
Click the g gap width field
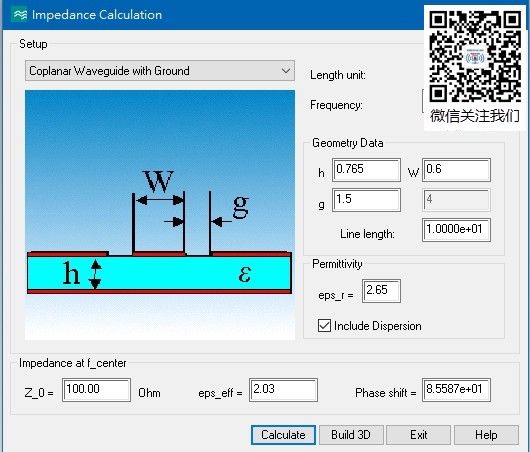[x=366, y=200]
